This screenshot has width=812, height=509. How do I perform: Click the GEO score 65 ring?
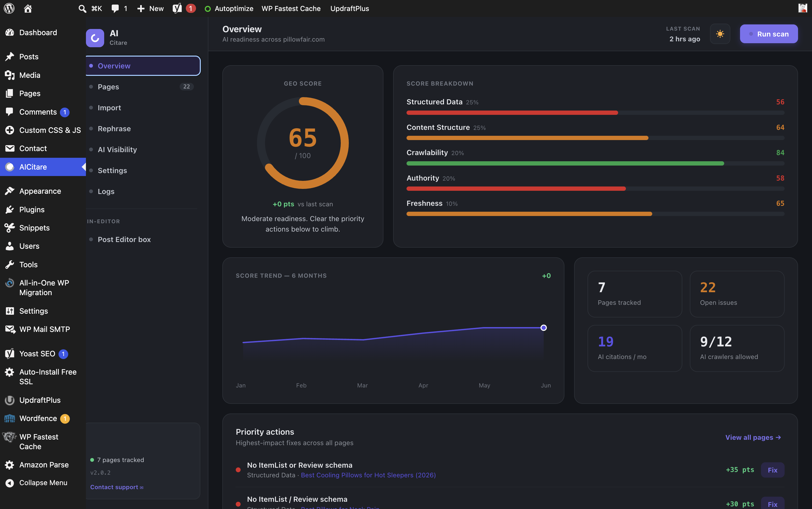pyautogui.click(x=303, y=143)
